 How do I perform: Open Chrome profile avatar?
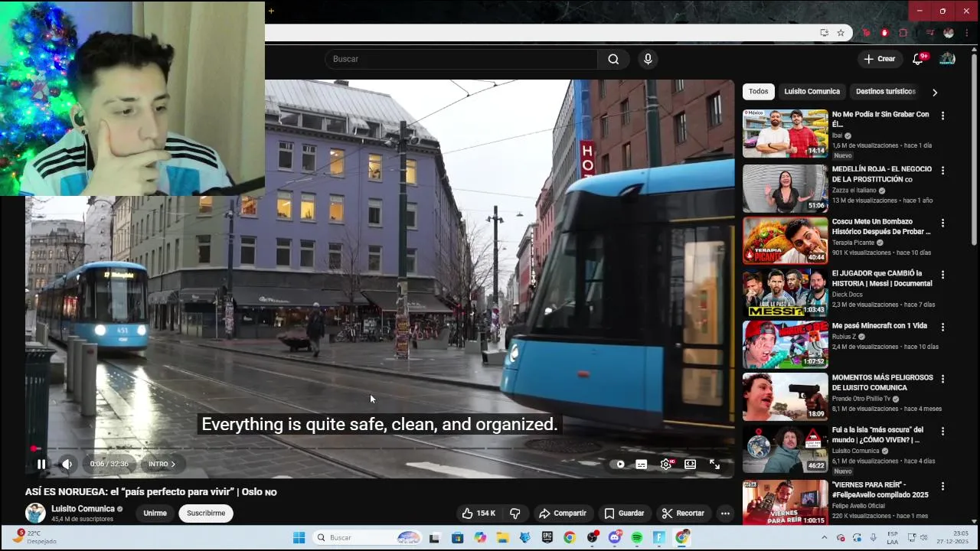tap(949, 33)
